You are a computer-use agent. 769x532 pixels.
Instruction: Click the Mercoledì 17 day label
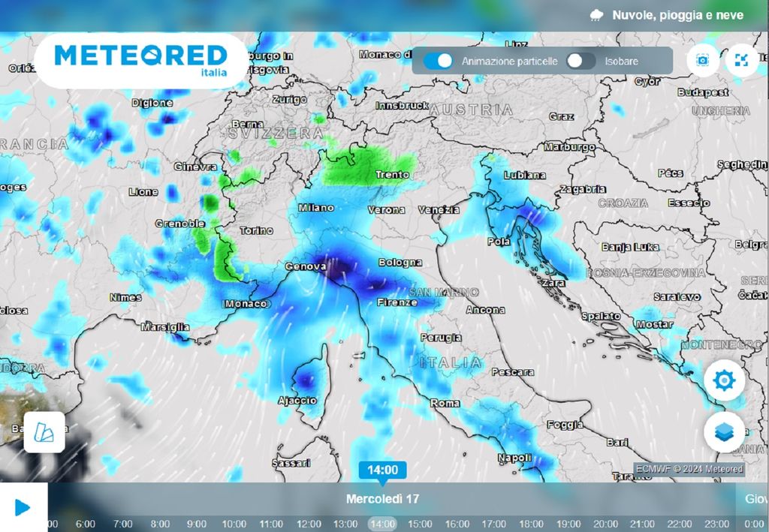click(x=382, y=499)
